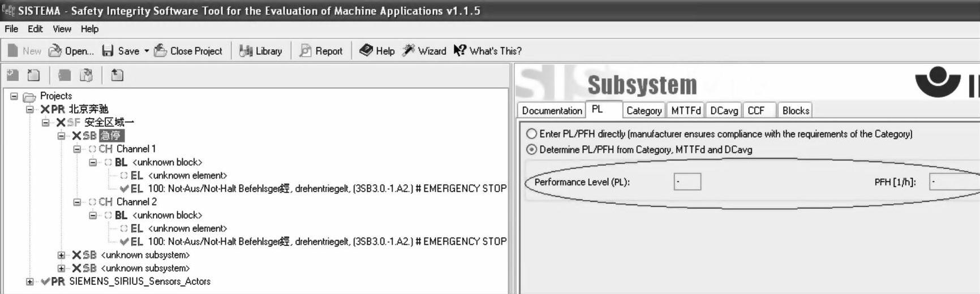Collapse the CH Channel 1 node

77,149
